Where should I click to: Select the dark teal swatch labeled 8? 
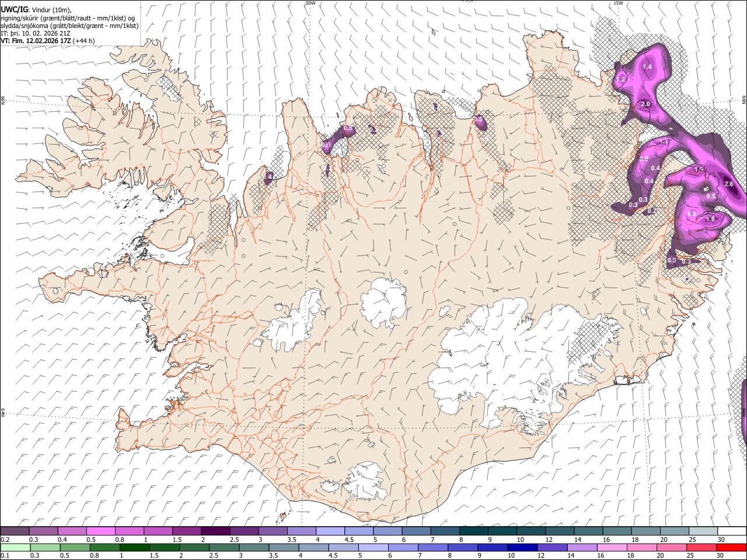[473, 531]
